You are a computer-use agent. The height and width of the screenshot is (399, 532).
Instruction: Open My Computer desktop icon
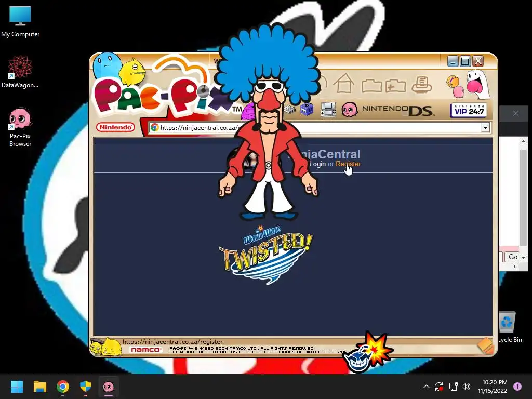[20, 21]
